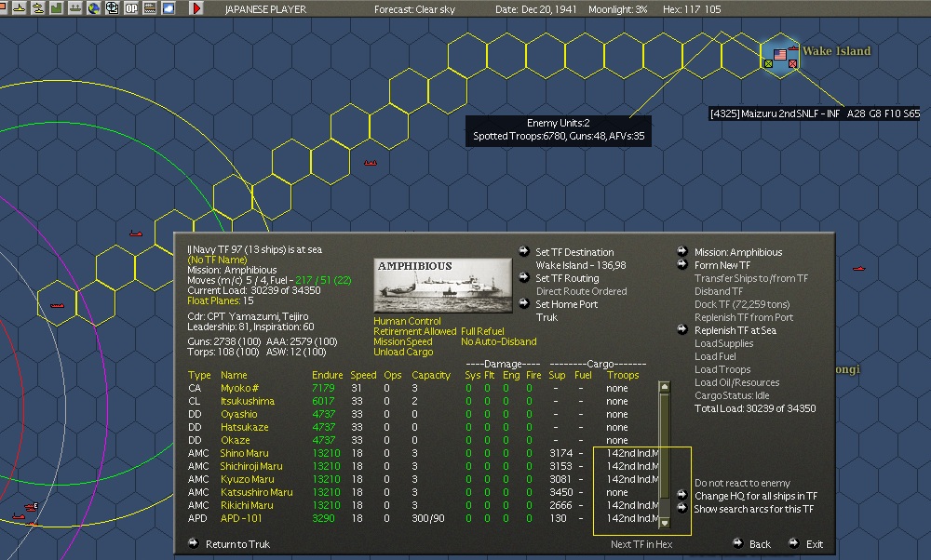
Task: Click the Wake Island US flag base icon
Action: point(780,55)
